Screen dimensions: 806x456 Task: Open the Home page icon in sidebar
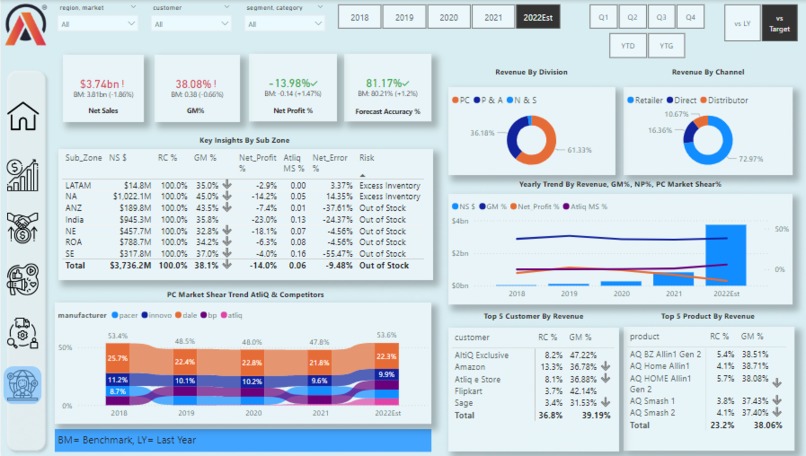pyautogui.click(x=23, y=116)
